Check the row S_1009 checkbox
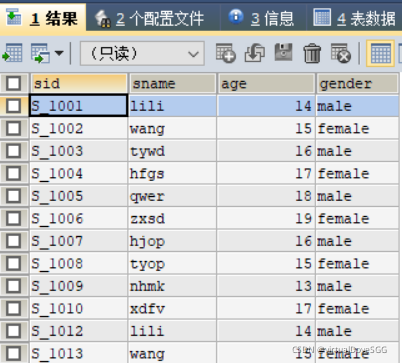Image resolution: width=402 pixels, height=363 pixels. 14,286
